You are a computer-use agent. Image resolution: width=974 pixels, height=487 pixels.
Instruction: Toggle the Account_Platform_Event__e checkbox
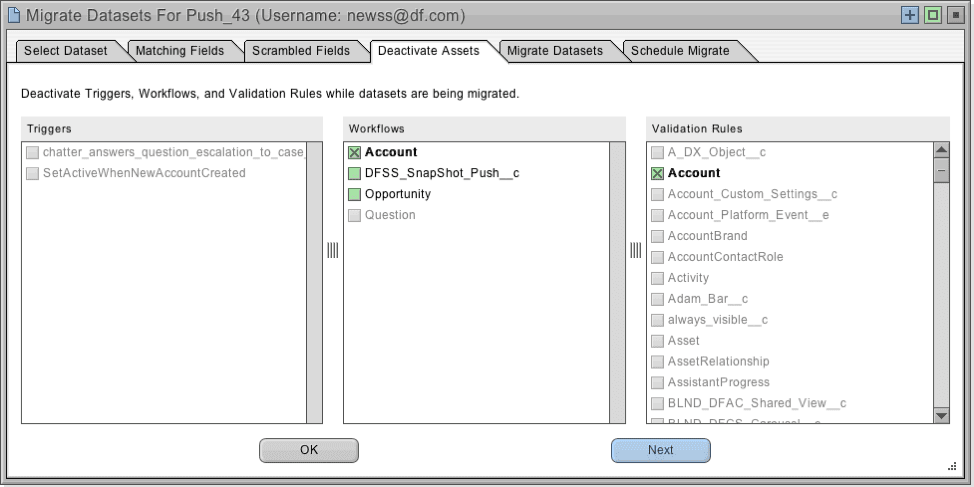(657, 215)
